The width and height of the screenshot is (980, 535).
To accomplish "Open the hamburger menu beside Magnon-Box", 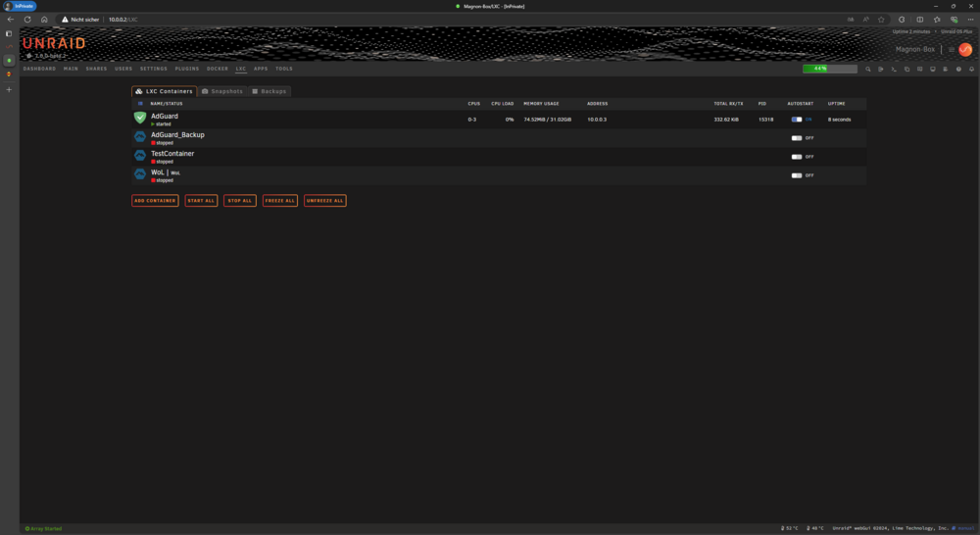I will coord(952,49).
